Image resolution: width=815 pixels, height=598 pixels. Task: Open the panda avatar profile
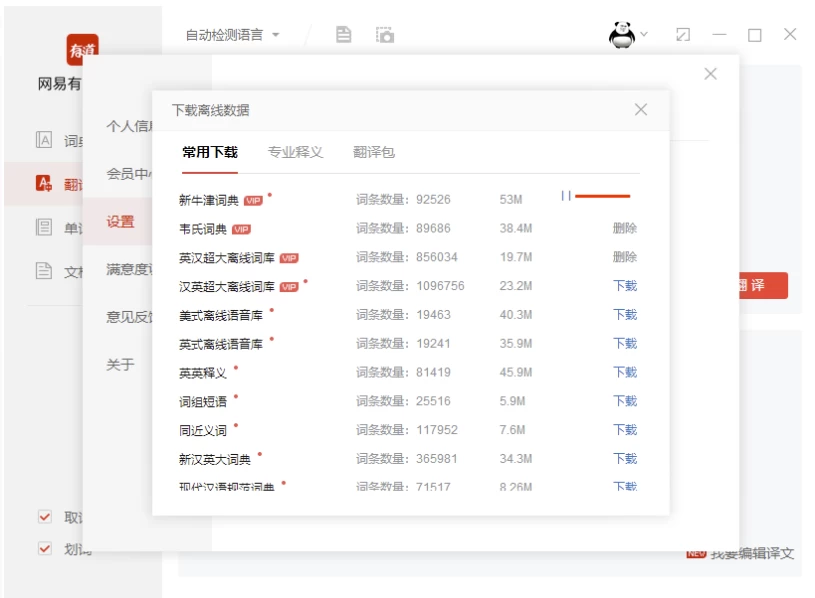[x=621, y=35]
